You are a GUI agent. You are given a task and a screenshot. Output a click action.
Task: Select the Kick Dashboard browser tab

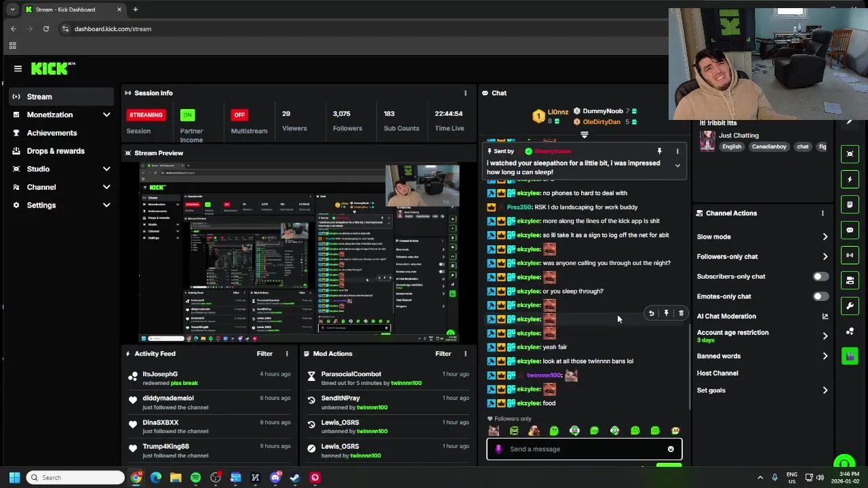click(x=73, y=9)
